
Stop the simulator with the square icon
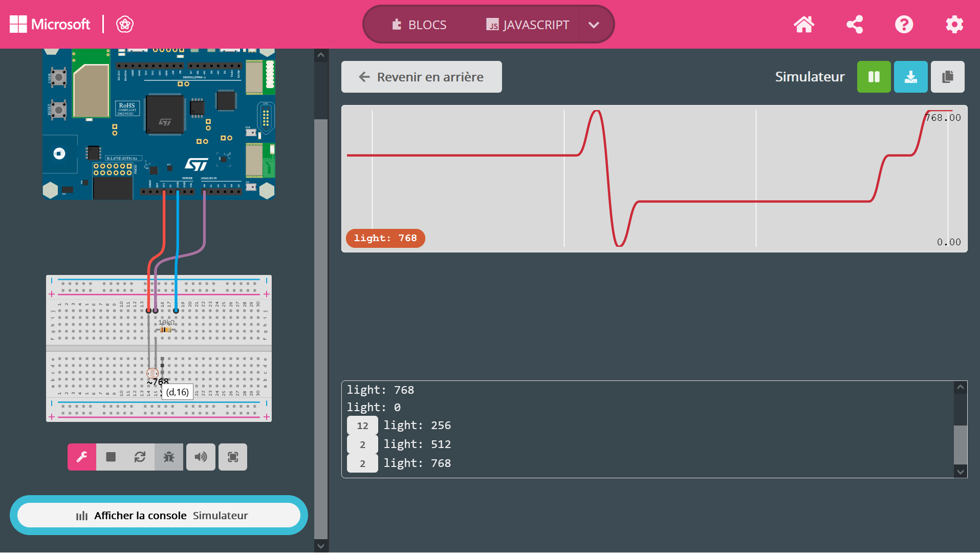(x=110, y=457)
